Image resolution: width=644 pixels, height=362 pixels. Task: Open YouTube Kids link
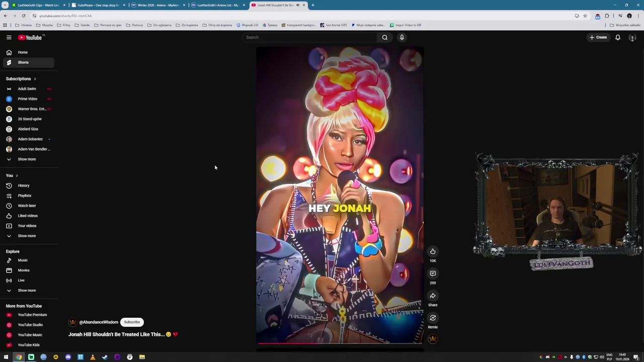(x=29, y=345)
